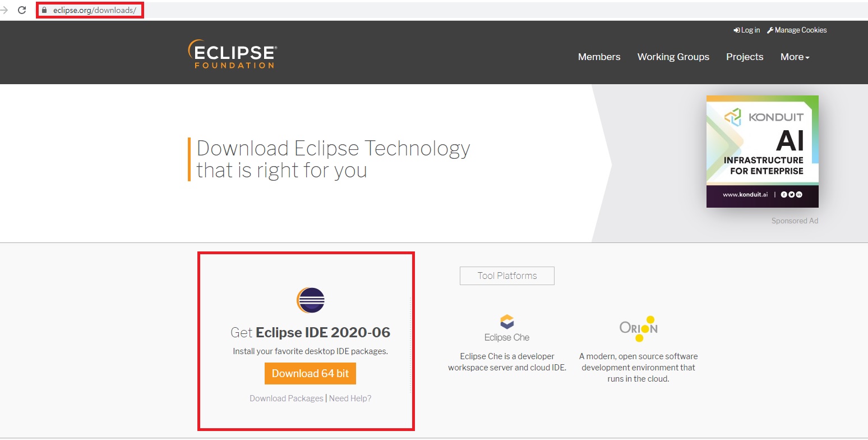Click the Log in link
This screenshot has height=440, width=868.
[x=747, y=30]
